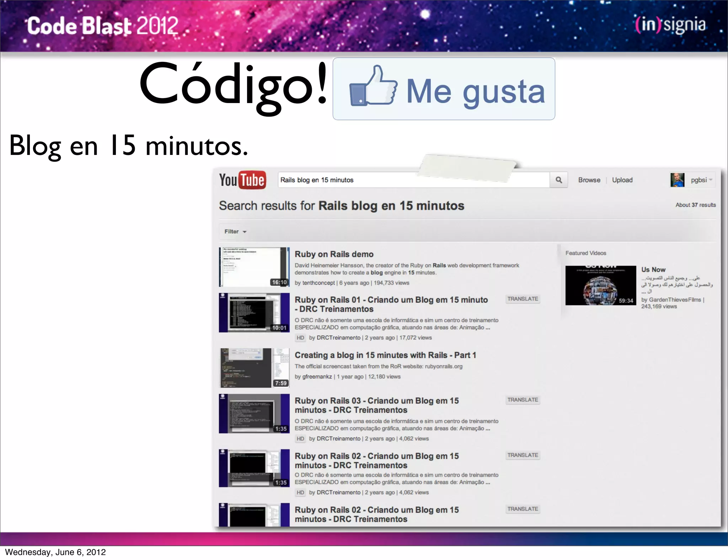
Task: Click the 'About 37 results' text
Action: pyautogui.click(x=696, y=205)
